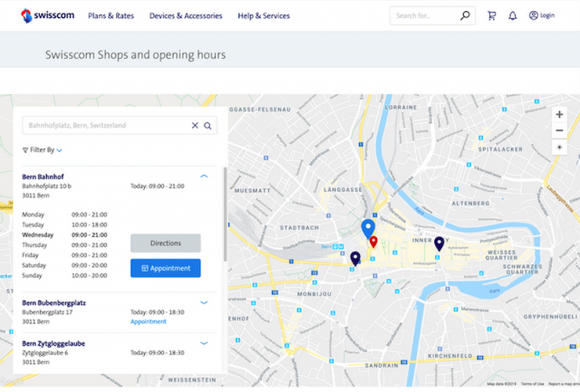Book via the blue Appointment button
This screenshot has height=392, width=580.
point(165,268)
